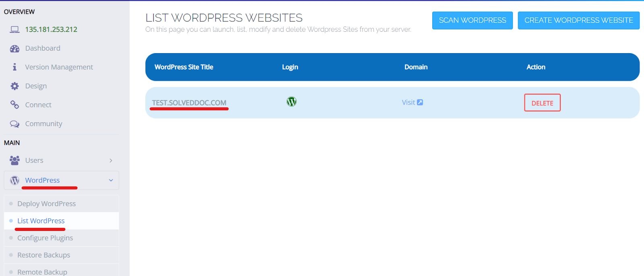Open Configure Plugins
This screenshot has width=644, height=276.
coord(62,238)
